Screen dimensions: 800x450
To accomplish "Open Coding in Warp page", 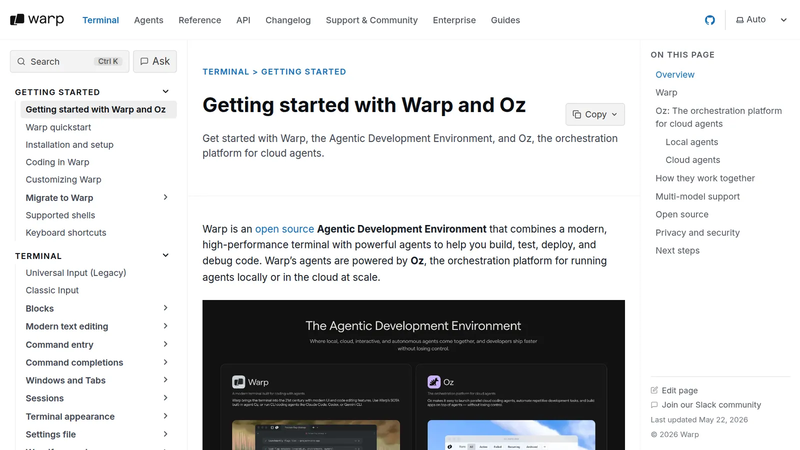I will 57,162.
